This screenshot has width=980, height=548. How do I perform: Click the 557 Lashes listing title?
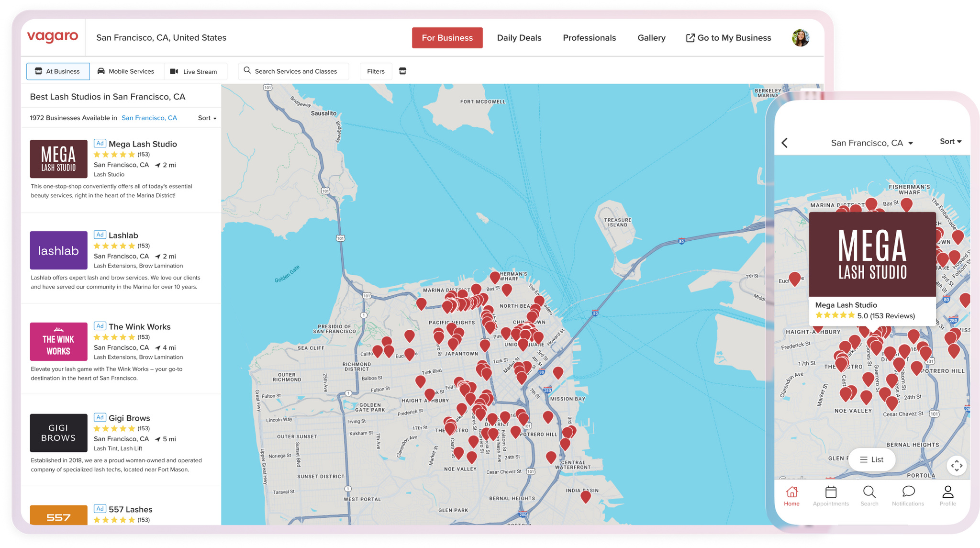(131, 510)
